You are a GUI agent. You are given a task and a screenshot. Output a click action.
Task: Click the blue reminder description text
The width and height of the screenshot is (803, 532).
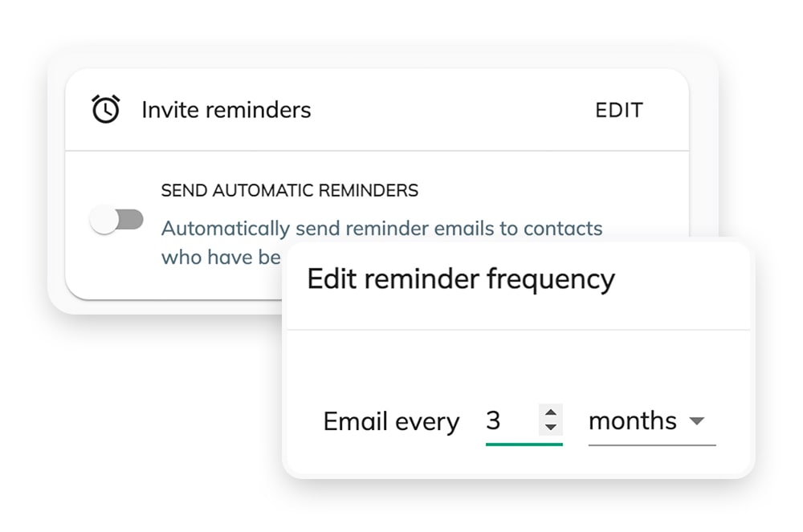(381, 229)
